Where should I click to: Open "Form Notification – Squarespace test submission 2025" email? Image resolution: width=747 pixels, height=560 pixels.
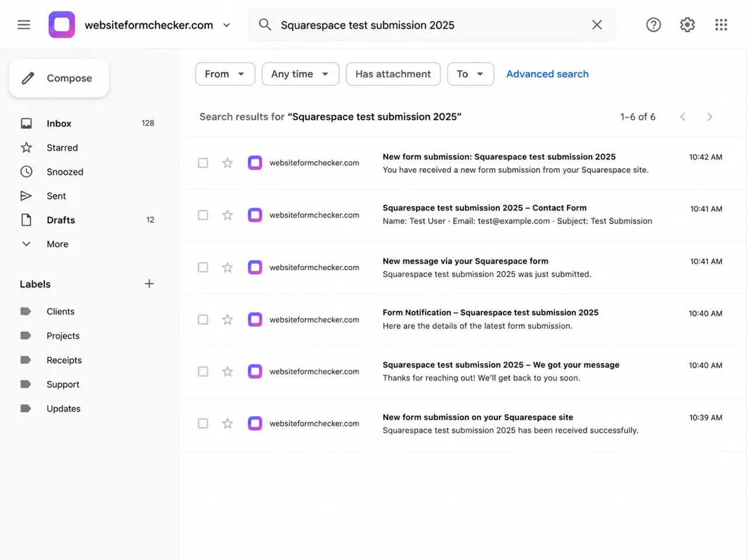point(463,319)
